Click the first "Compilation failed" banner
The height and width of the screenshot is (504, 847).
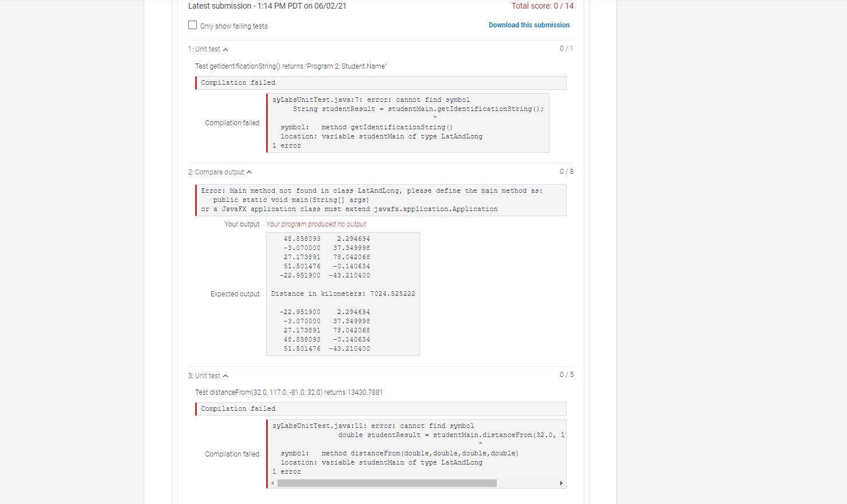(380, 82)
